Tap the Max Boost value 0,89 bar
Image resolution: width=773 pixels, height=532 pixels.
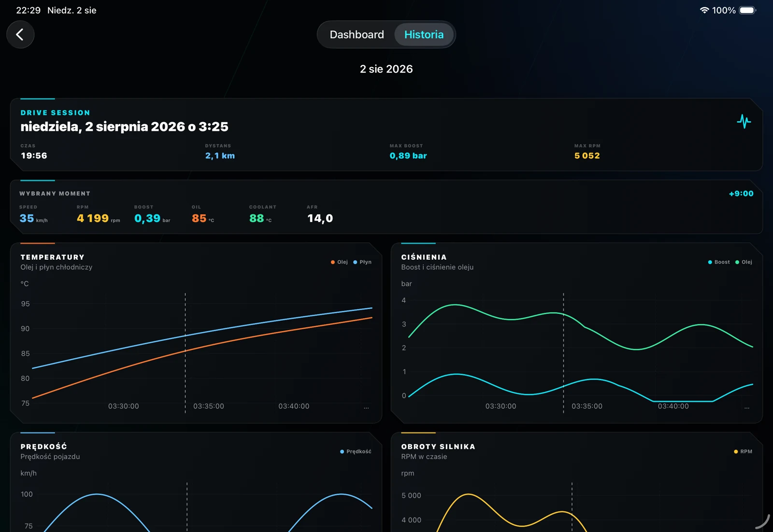(x=408, y=155)
